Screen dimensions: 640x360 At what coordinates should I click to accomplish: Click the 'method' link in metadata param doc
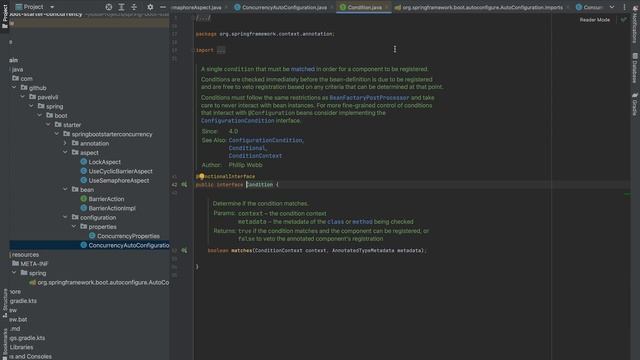point(362,222)
